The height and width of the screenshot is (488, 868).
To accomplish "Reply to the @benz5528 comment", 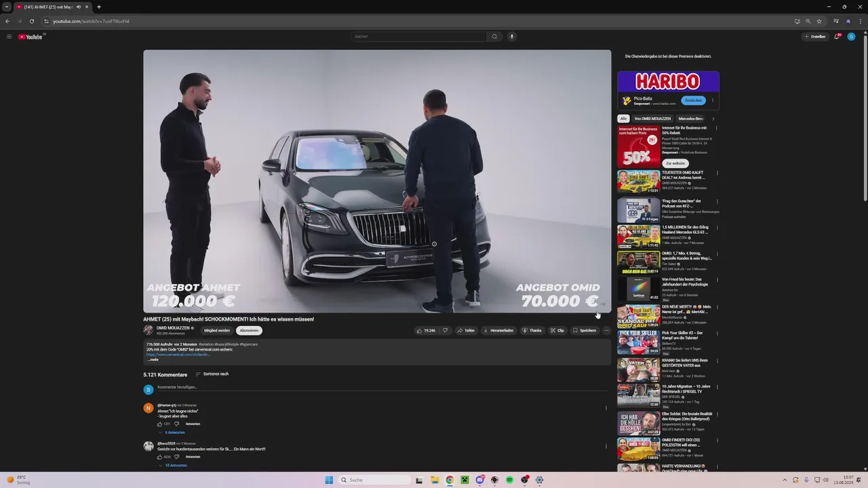I will pyautogui.click(x=193, y=457).
